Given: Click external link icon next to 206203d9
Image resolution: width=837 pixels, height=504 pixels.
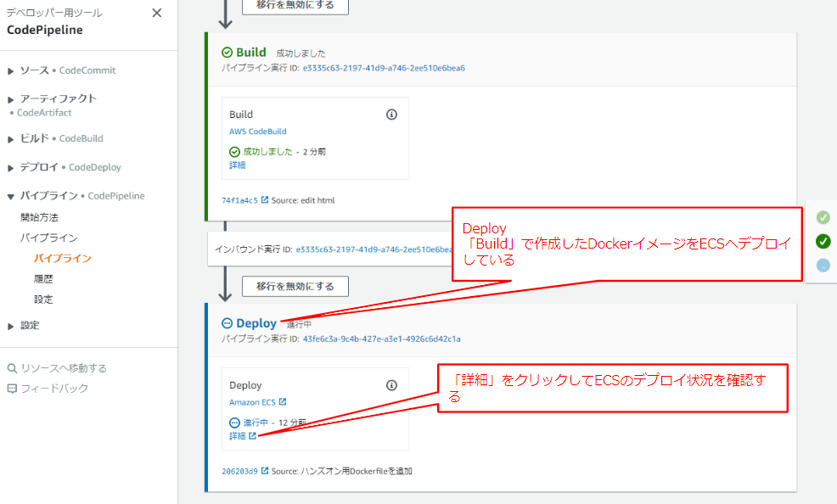Looking at the screenshot, I should pos(265,471).
